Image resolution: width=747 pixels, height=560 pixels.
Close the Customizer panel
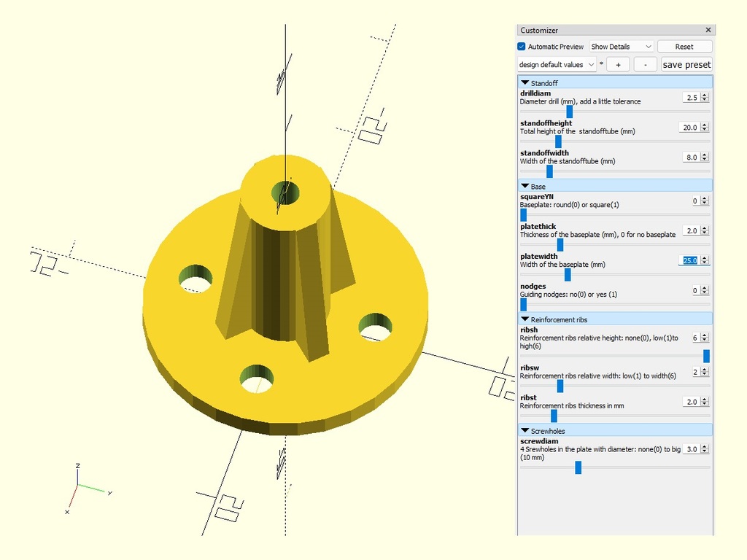point(708,30)
